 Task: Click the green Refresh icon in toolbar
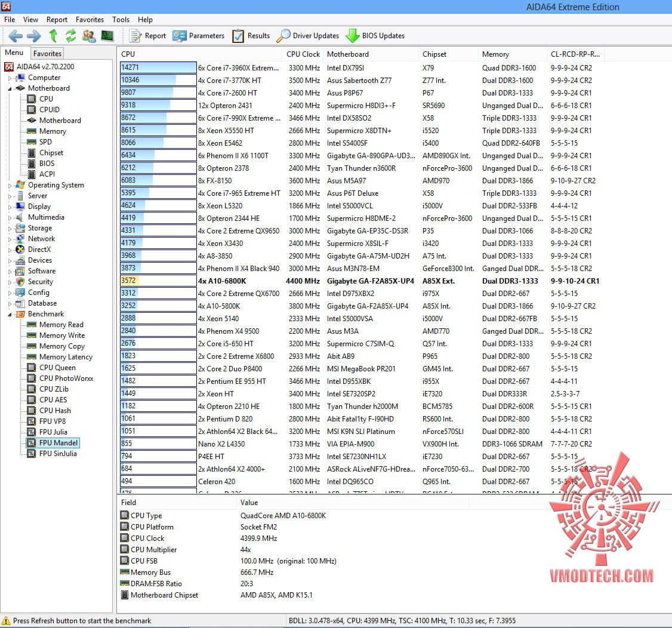(70, 36)
